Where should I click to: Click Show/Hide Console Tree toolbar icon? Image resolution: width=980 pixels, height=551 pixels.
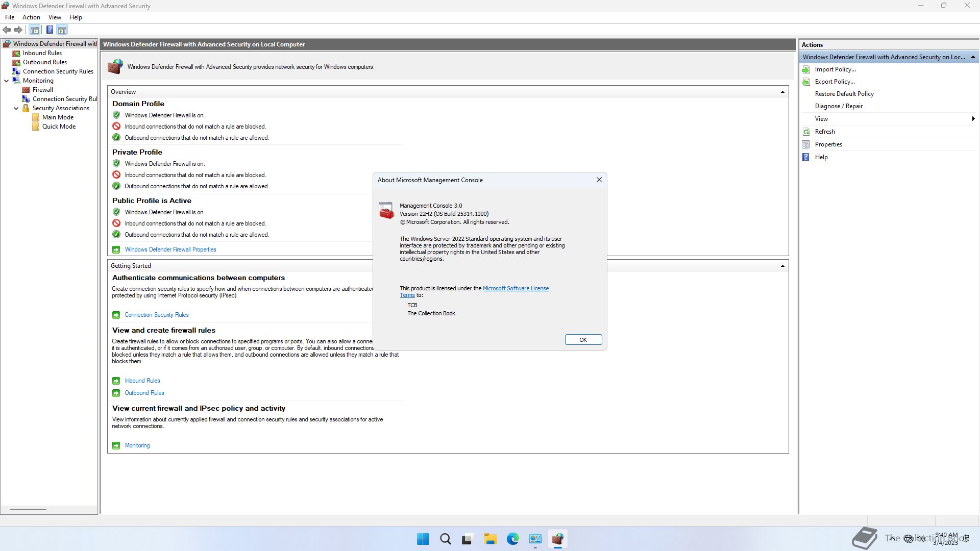pos(35,30)
